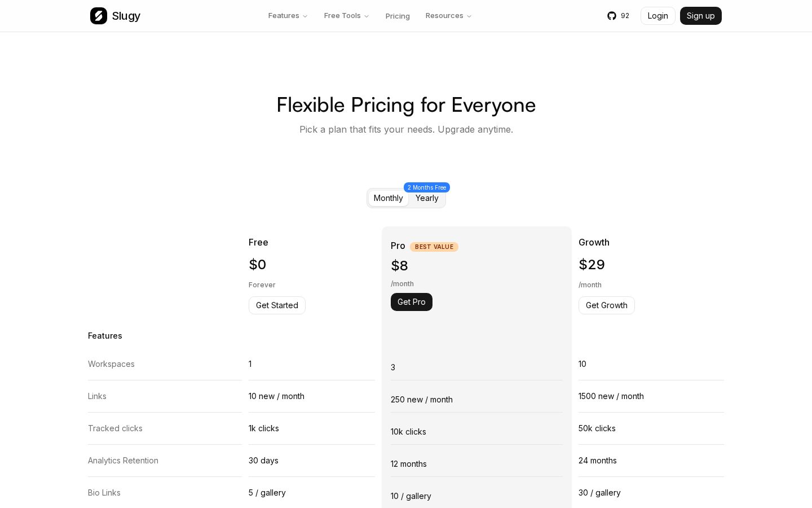
Task: Open the GitHub stars icon
Action: pyautogui.click(x=612, y=16)
